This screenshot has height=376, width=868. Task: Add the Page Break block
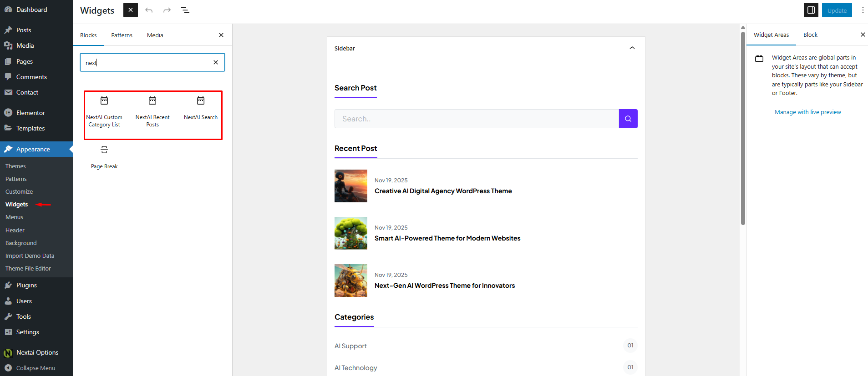click(104, 156)
